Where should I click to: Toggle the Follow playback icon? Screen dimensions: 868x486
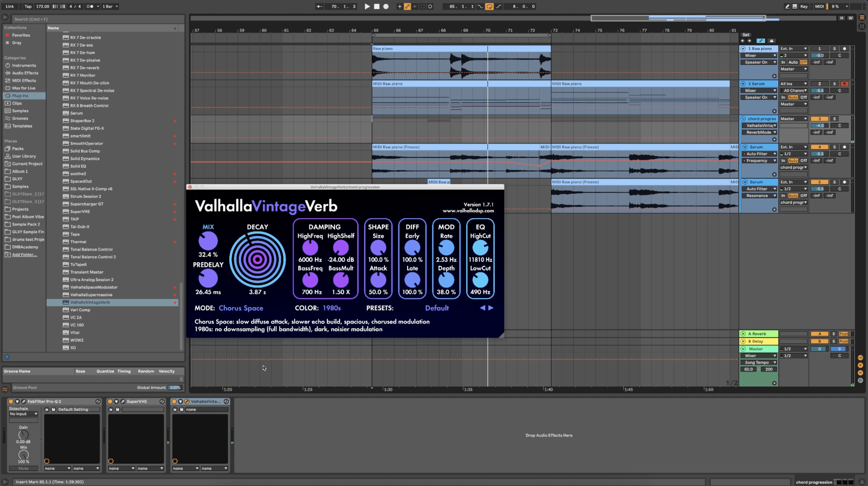[319, 6]
